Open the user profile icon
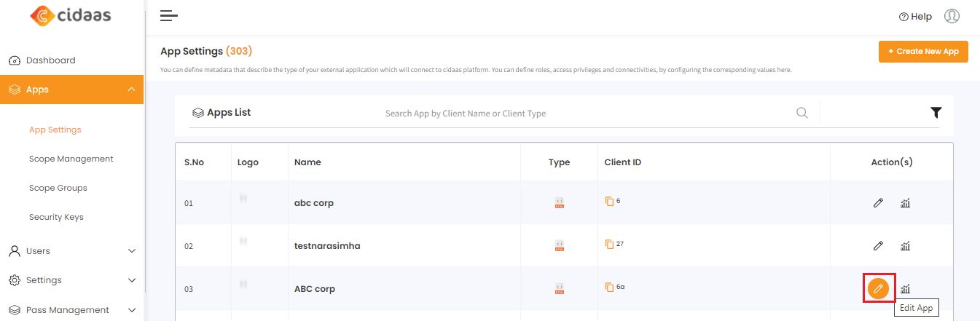This screenshot has height=321, width=980. 952,16
